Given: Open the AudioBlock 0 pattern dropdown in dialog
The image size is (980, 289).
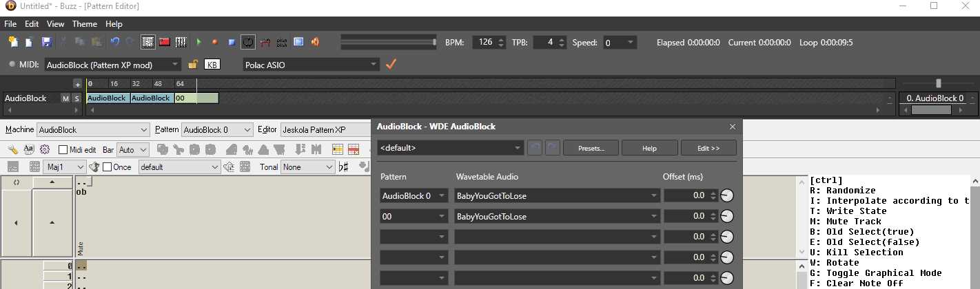Looking at the screenshot, I should [x=414, y=195].
